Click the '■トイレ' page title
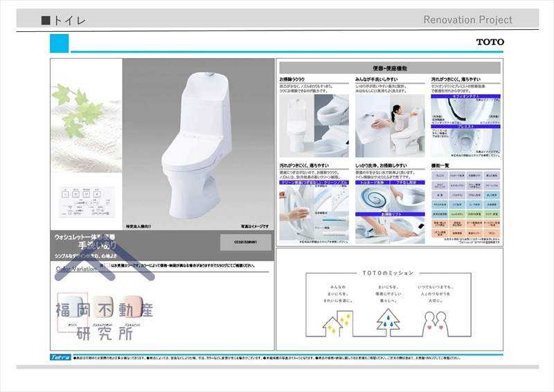The image size is (554, 392). pyautogui.click(x=64, y=21)
